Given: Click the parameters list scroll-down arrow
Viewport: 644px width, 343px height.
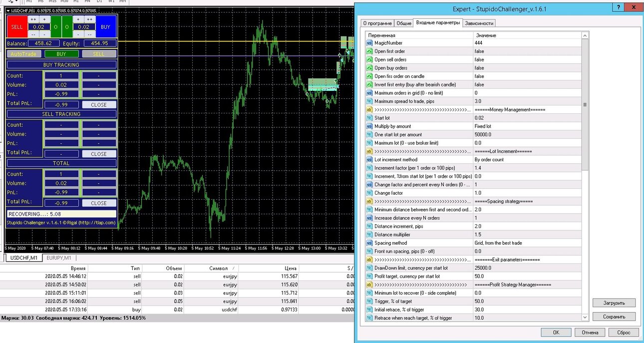Looking at the screenshot, I should (586, 318).
